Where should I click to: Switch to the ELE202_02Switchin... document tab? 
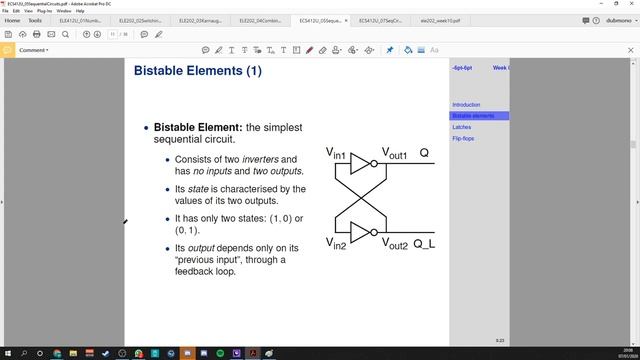140,20
